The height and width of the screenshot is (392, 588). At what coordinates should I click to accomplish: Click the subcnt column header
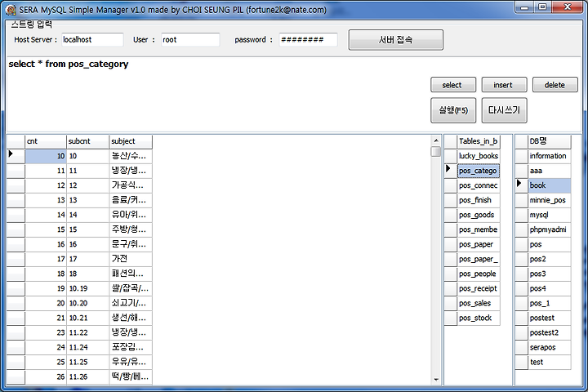click(87, 141)
